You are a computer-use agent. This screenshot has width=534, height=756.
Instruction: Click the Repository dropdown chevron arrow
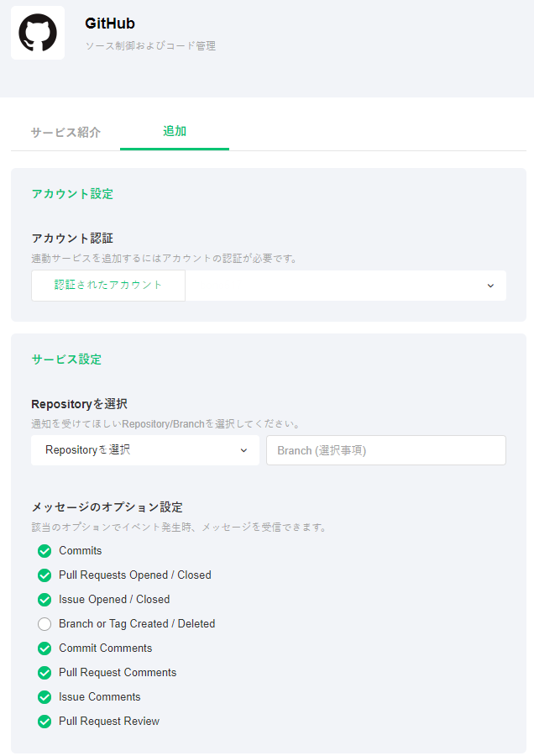[x=243, y=450]
